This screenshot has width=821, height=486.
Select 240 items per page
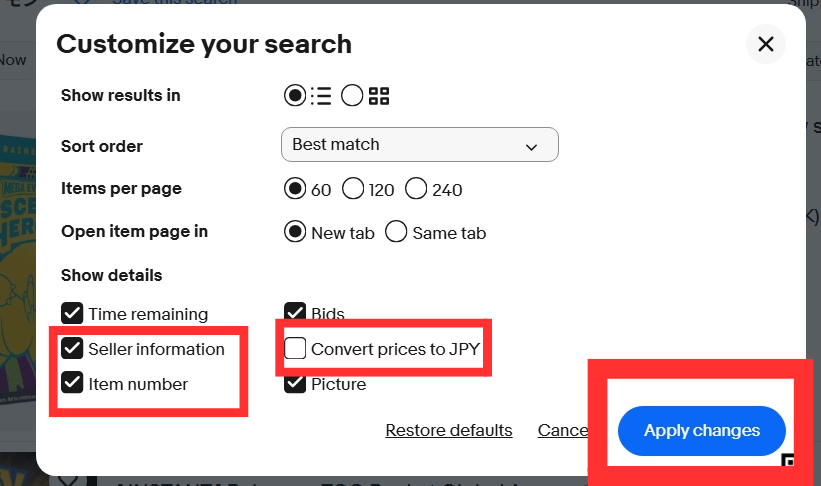click(x=416, y=189)
